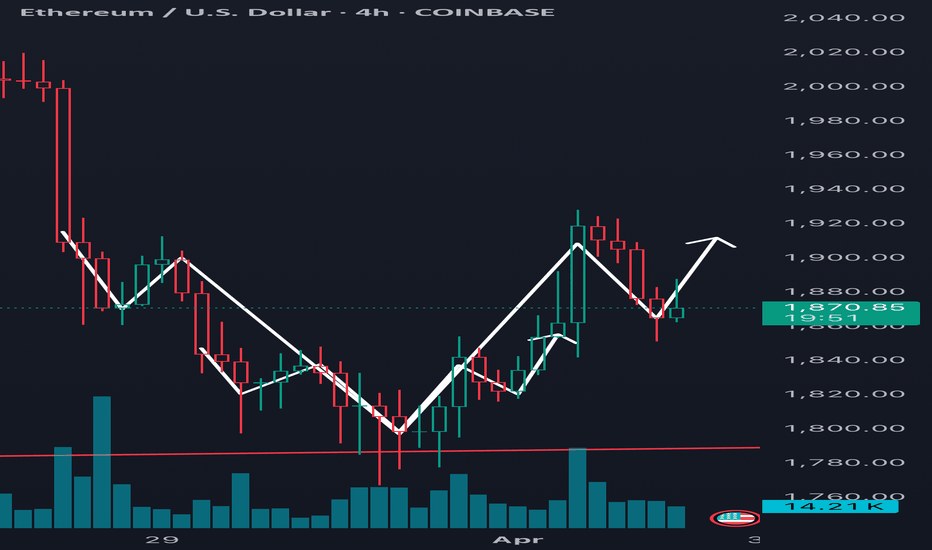This screenshot has height=550, width=932.
Task: Select the long red candle falling from 2,000
Action: point(63,165)
